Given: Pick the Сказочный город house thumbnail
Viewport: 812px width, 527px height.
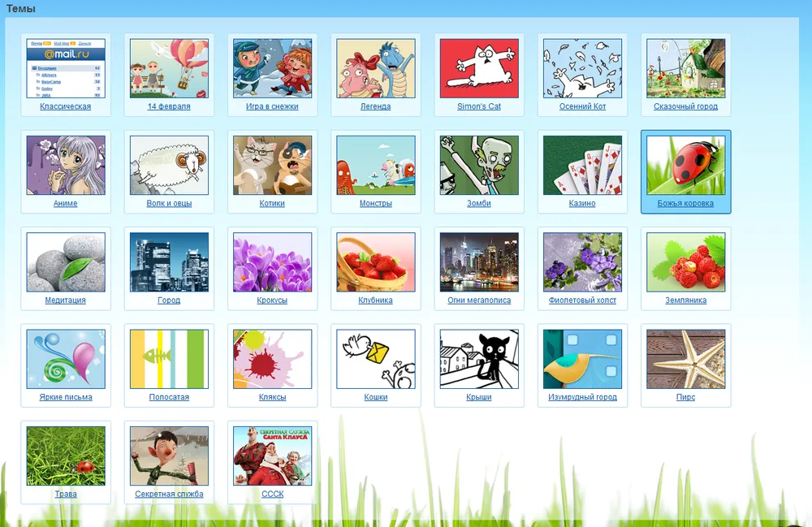Looking at the screenshot, I should (x=685, y=68).
